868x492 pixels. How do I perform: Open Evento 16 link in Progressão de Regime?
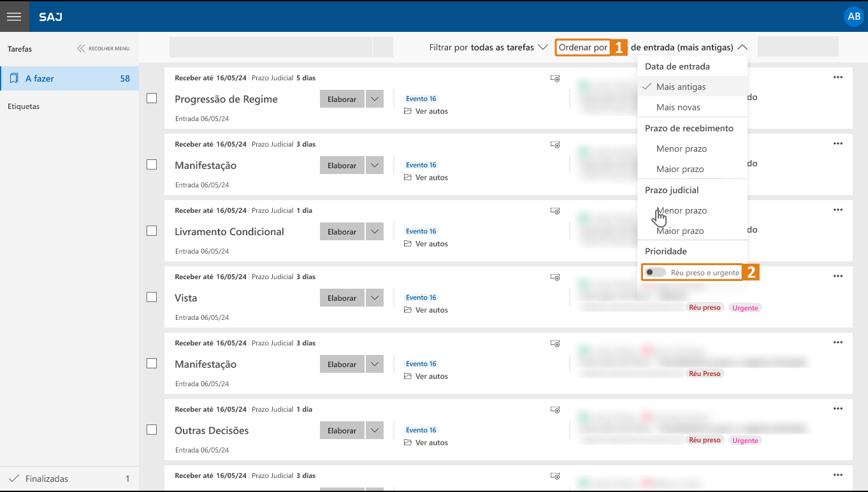pos(421,99)
